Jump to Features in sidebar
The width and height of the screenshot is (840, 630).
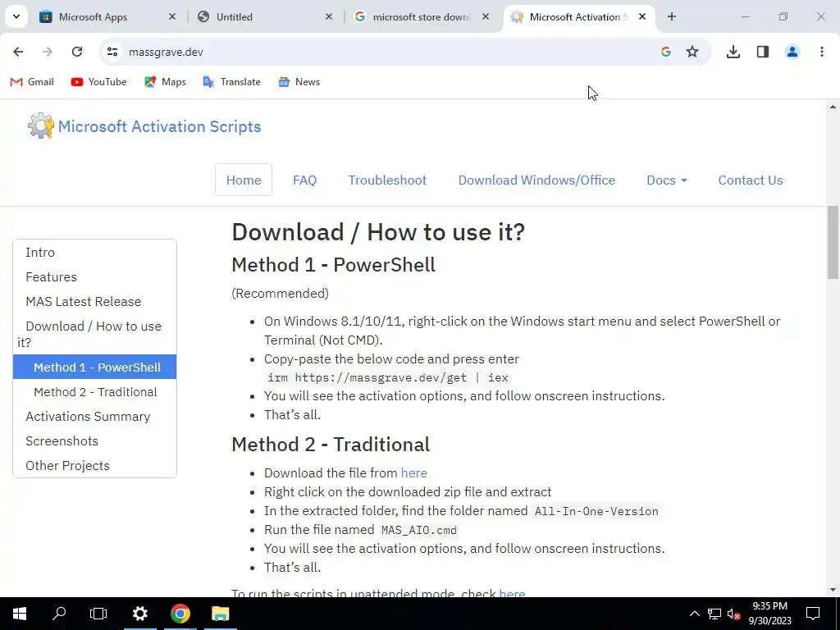click(x=52, y=277)
